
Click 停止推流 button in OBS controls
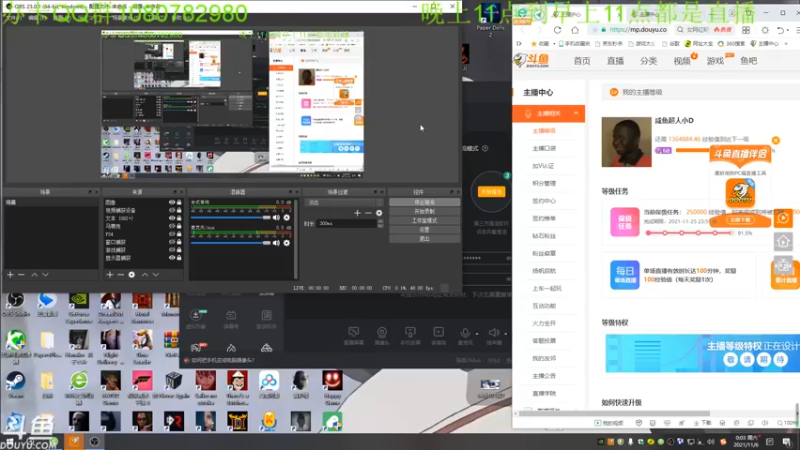(x=424, y=203)
